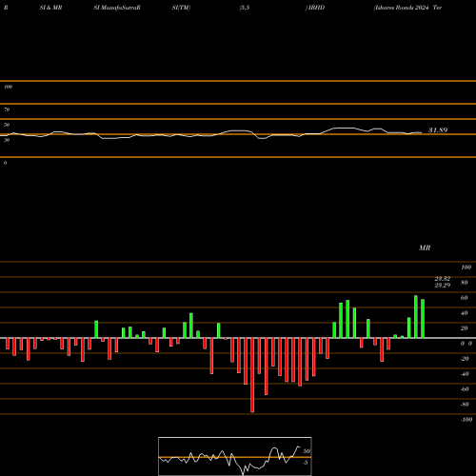
Task: Select the IBHD ticker symbol in the header
Action: pyautogui.click(x=316, y=8)
